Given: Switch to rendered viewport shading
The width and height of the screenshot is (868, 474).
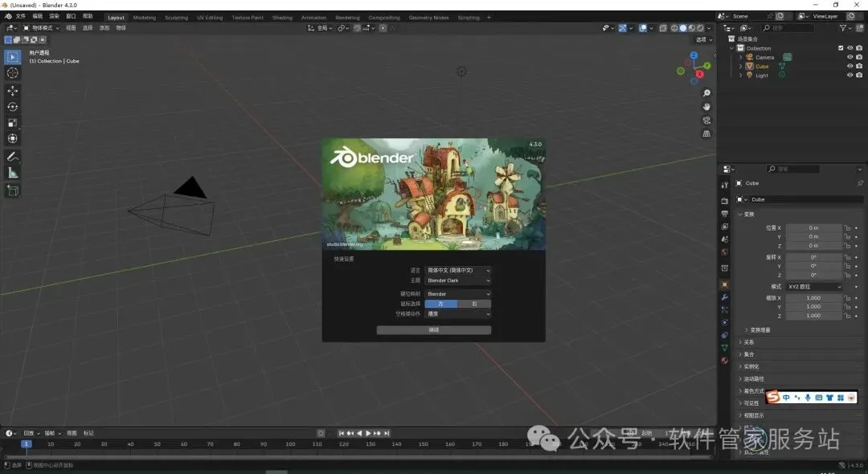Looking at the screenshot, I should [x=700, y=27].
